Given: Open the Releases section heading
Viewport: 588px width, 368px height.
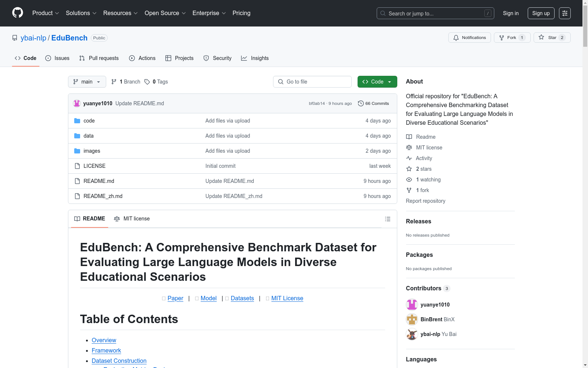Looking at the screenshot, I should click(419, 221).
